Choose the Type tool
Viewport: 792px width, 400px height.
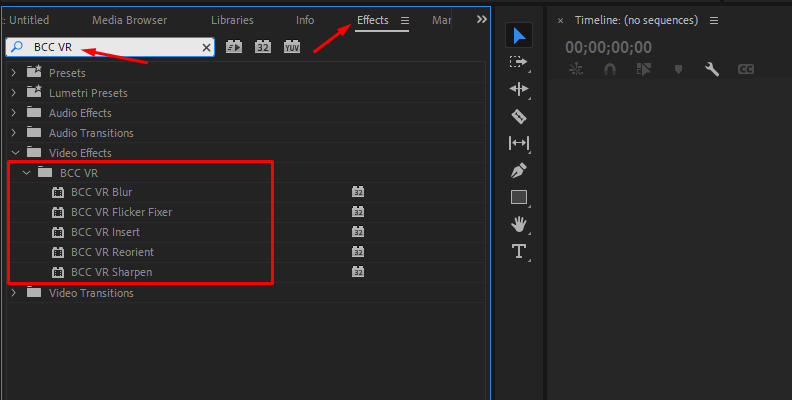[x=519, y=251]
